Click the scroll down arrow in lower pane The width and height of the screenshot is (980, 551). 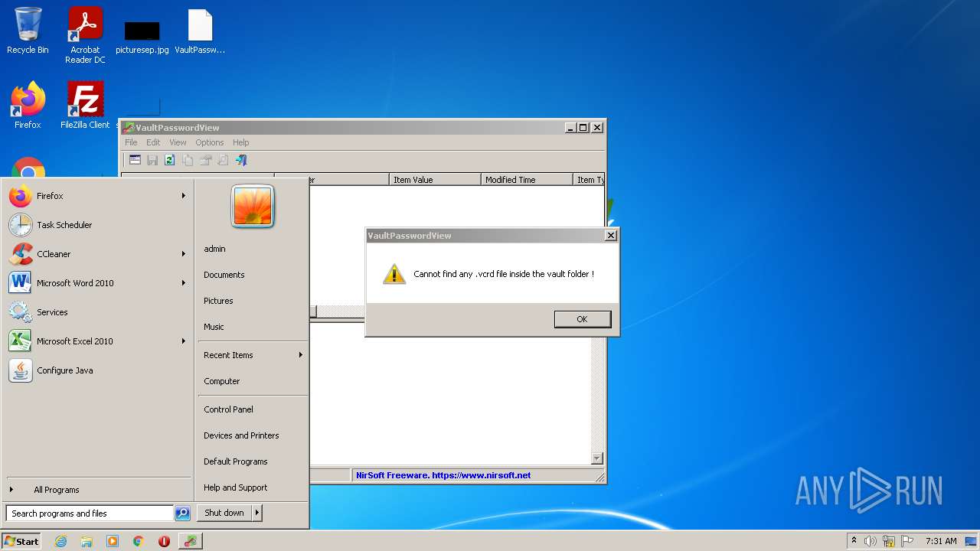point(597,458)
